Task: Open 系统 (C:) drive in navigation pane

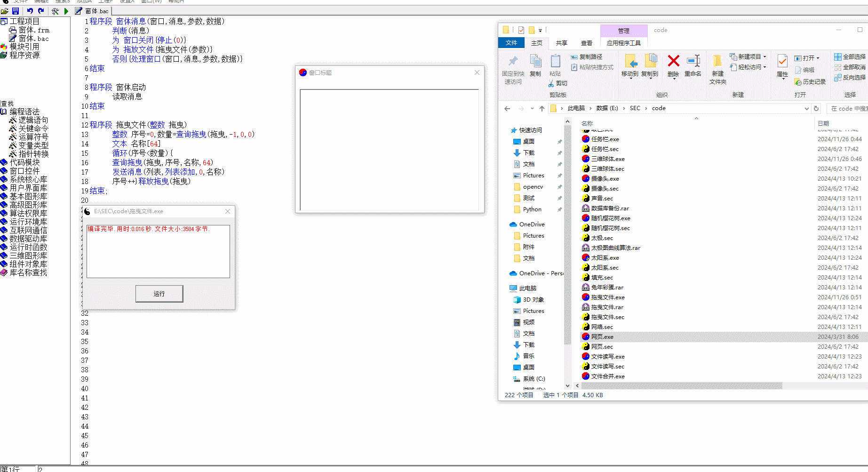Action: [529, 379]
